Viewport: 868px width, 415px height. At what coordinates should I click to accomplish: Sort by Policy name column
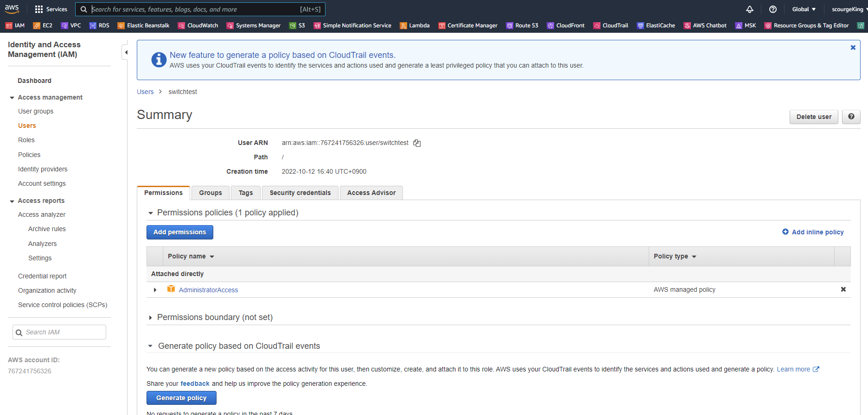[191, 256]
